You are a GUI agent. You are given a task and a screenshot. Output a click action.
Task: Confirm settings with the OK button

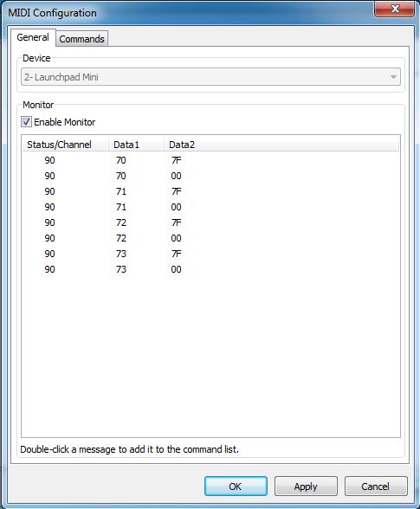236,486
